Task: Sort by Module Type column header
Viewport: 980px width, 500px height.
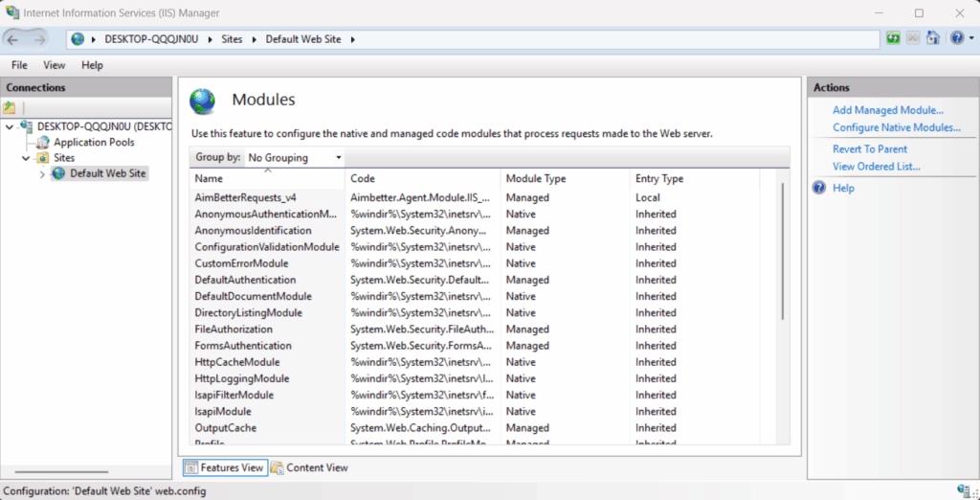Action: coord(566,178)
